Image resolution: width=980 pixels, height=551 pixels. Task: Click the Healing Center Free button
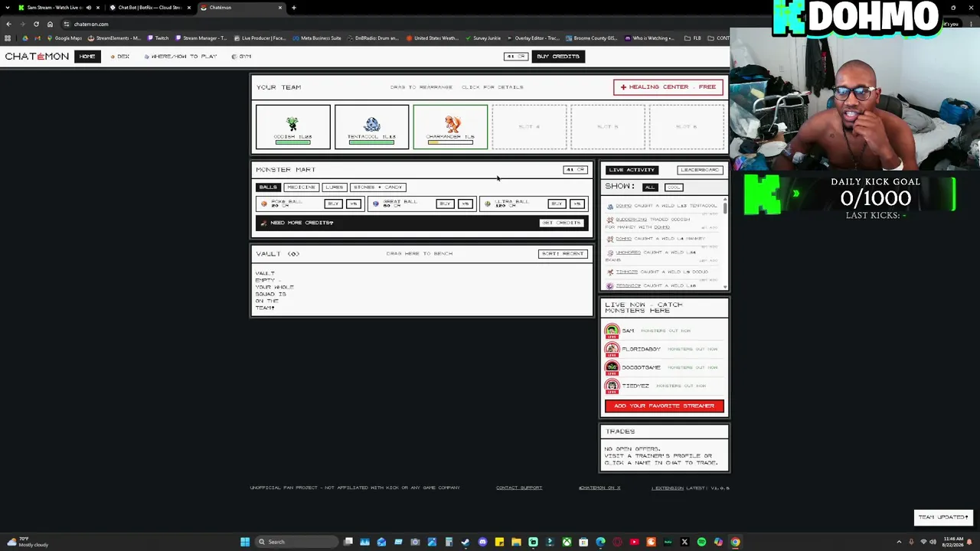(668, 86)
